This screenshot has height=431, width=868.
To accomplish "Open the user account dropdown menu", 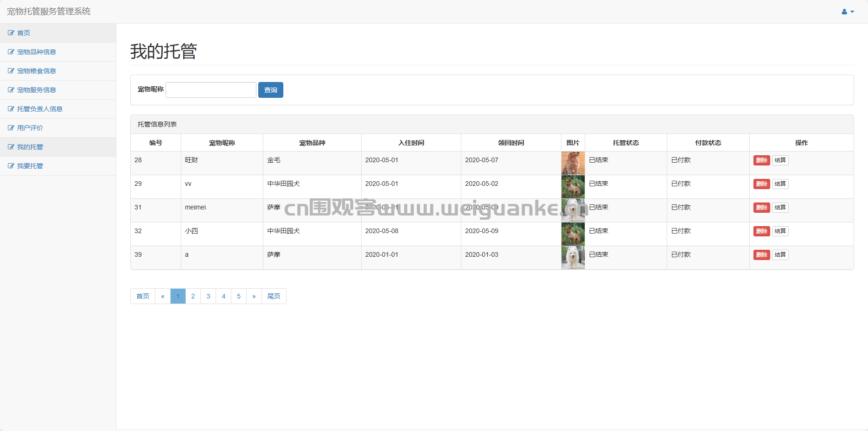I will (848, 12).
